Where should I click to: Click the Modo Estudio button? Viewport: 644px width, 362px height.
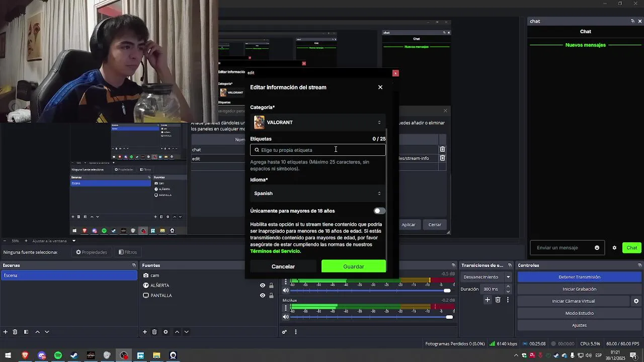[x=579, y=313]
